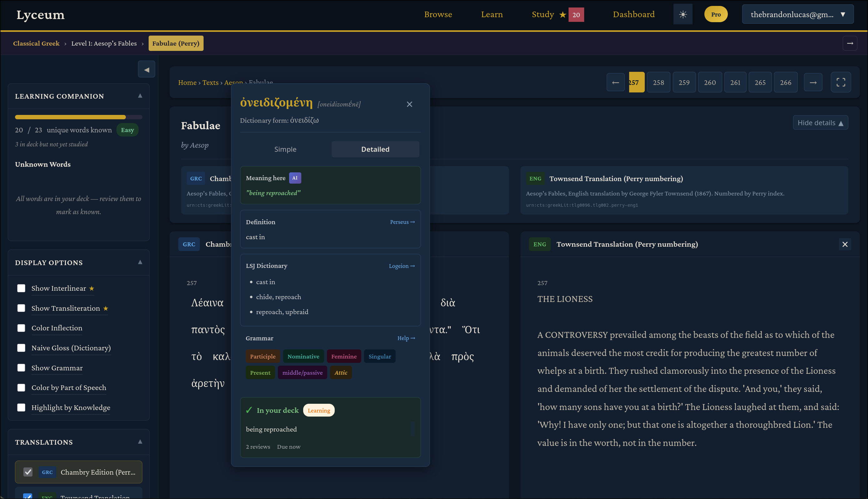This screenshot has width=868, height=499.
Task: Switch to the Simple tab
Action: 285,149
